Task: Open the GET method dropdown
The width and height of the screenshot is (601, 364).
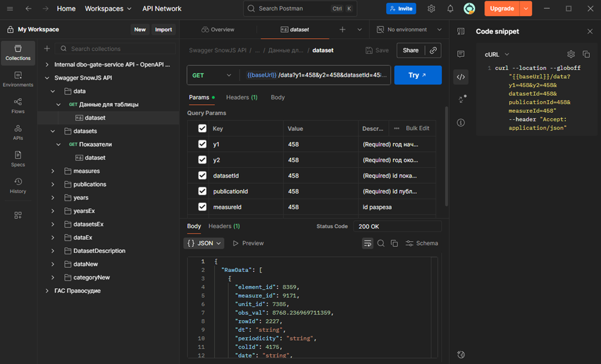Action: (212, 75)
